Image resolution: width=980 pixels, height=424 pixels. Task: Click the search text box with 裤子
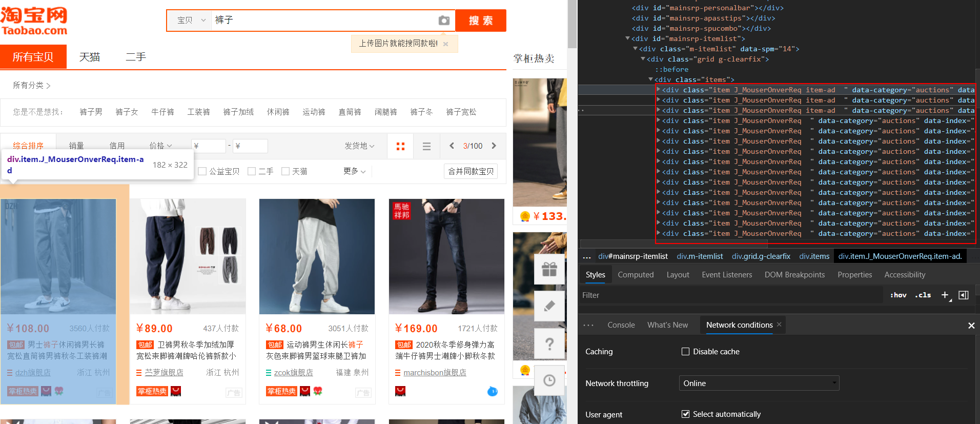(324, 21)
